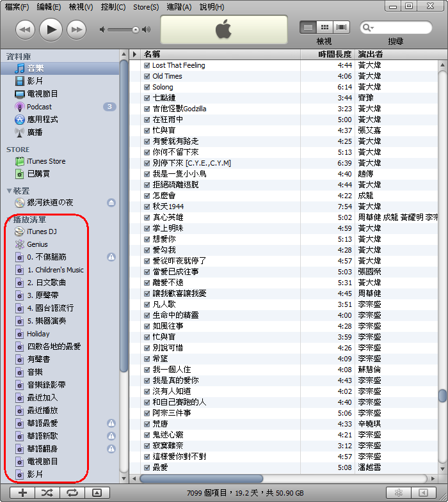This screenshot has width=448, height=502.
Task: Click the song list vertical scrollbar thumb
Action: pos(442,396)
